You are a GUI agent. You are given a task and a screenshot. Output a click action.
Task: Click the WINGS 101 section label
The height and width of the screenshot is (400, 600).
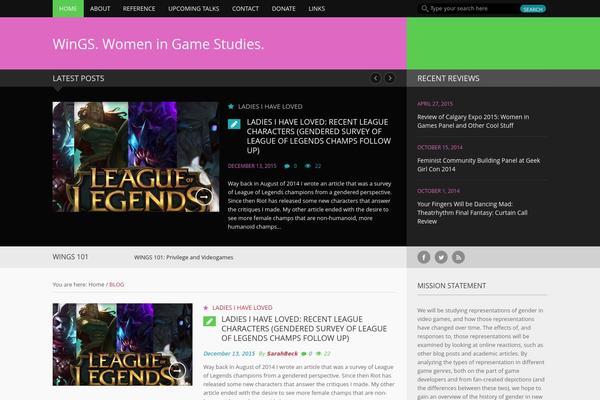[70, 257]
